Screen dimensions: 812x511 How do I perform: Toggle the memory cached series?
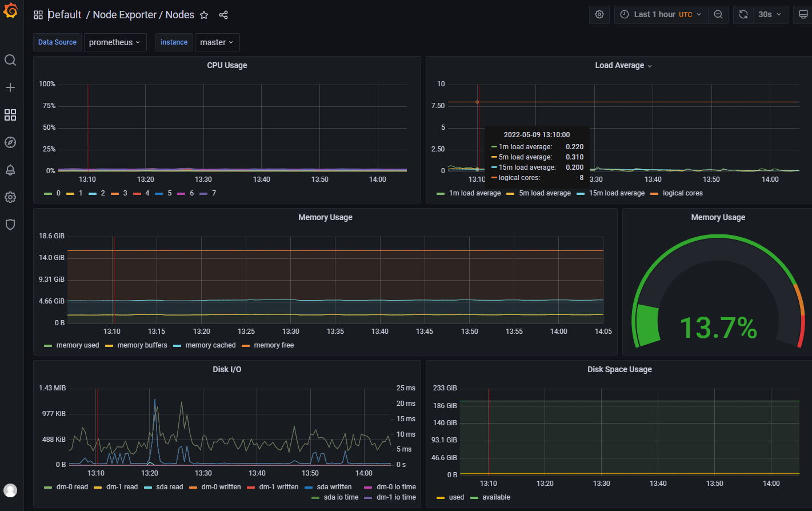click(210, 345)
